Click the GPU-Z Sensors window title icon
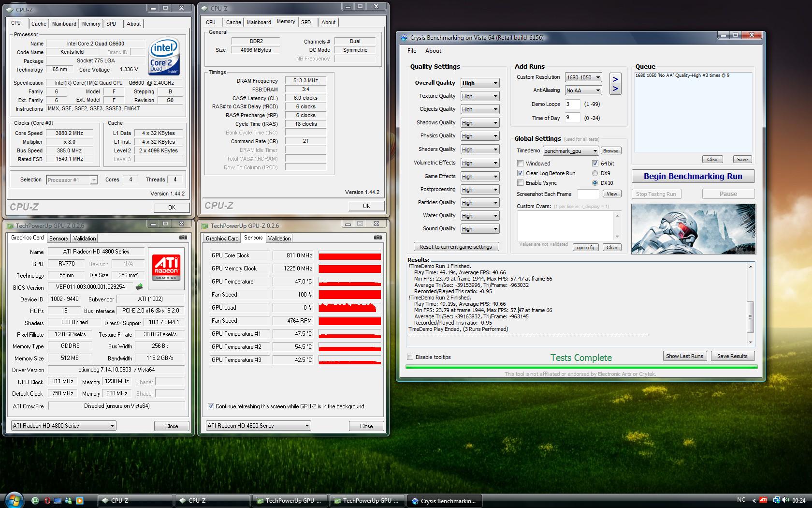The image size is (812, 508). (x=205, y=226)
